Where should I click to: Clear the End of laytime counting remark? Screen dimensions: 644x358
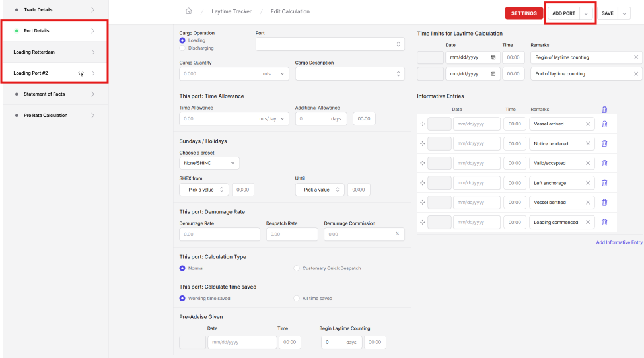[636, 74]
